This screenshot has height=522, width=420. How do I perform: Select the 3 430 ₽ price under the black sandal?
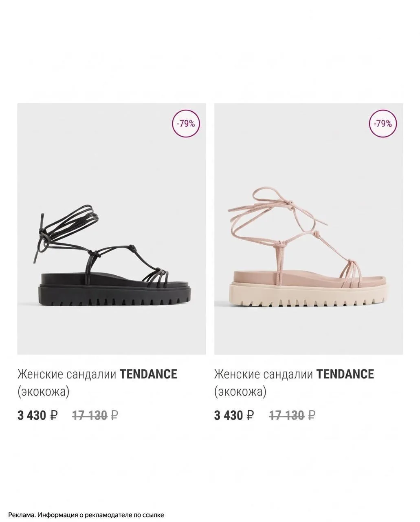(37, 416)
